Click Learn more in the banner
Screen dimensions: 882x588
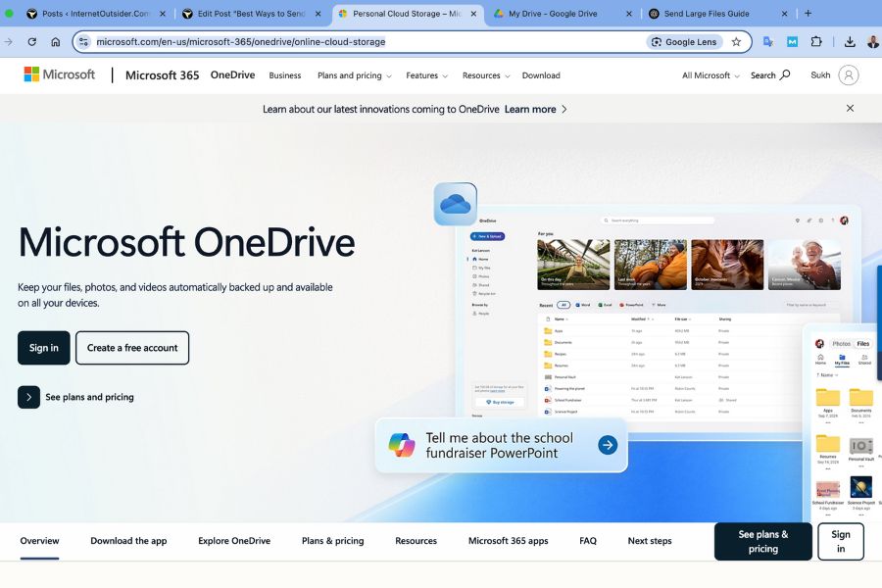tap(535, 109)
